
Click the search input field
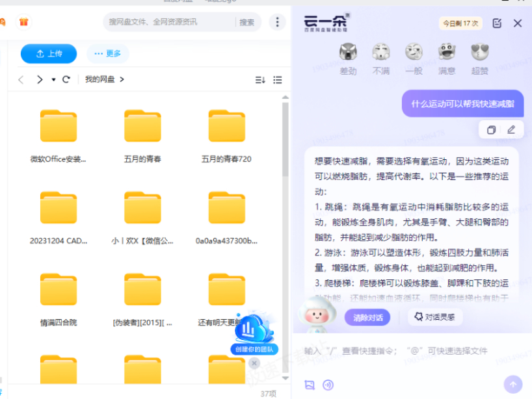point(170,22)
